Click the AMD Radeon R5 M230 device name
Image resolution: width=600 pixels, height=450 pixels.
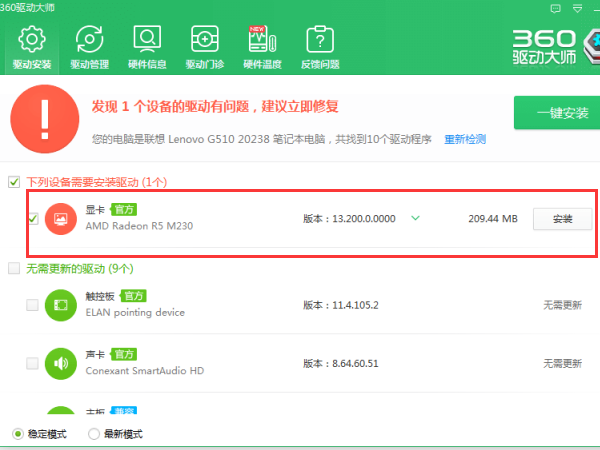(x=139, y=226)
